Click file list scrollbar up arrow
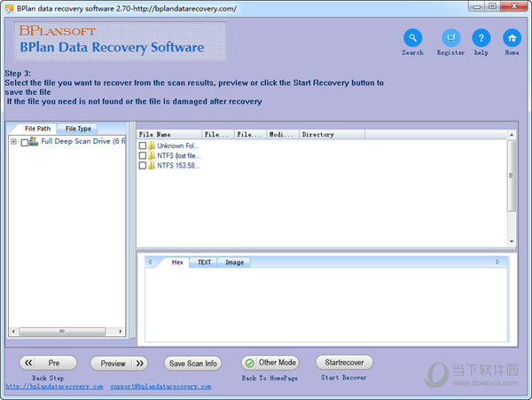The width and height of the screenshot is (532, 400). tap(512, 135)
